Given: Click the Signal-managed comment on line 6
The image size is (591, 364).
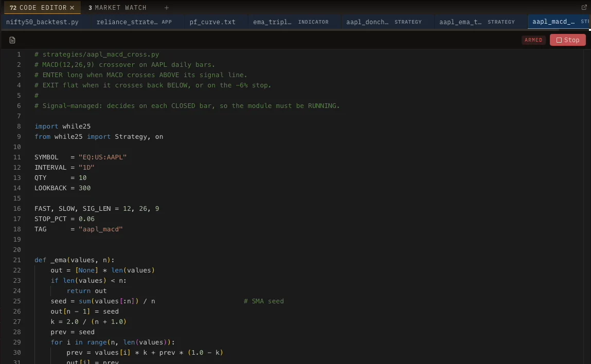Looking at the screenshot, I should coord(187,106).
